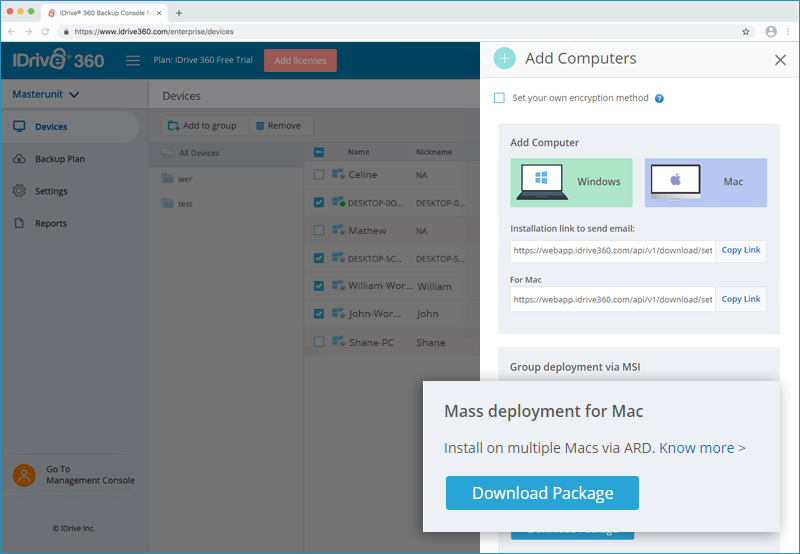Click the browser bookmark star icon
Screen dimensions: 800x554
(745, 32)
